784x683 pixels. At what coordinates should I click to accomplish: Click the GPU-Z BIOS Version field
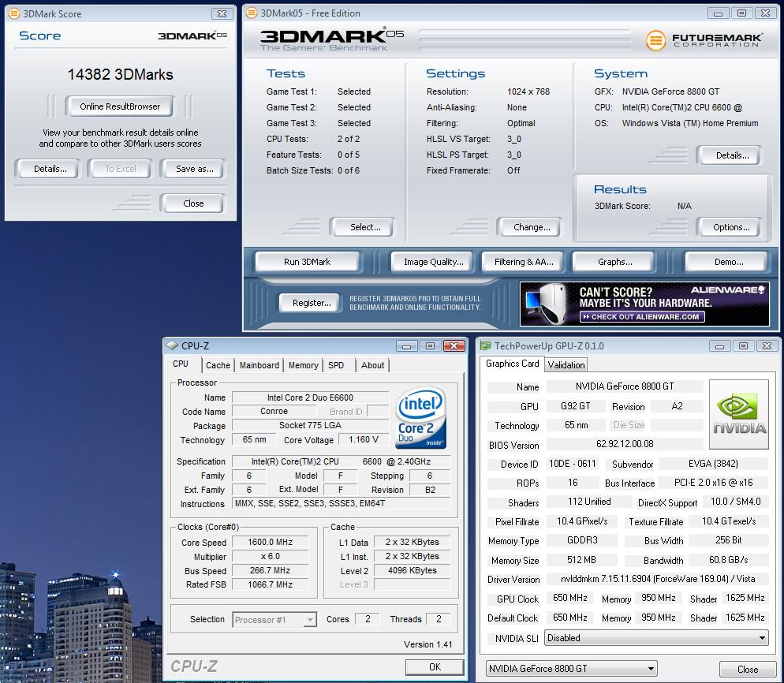click(625, 444)
